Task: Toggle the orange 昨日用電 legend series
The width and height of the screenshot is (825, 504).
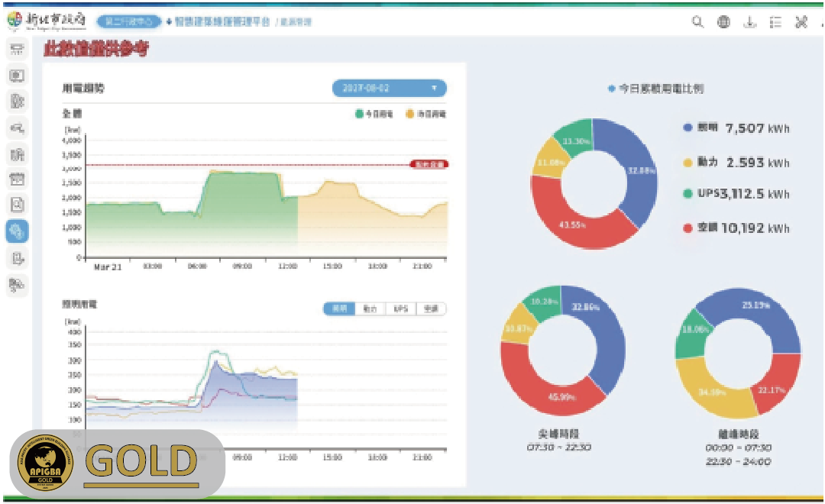Action: 425,114
